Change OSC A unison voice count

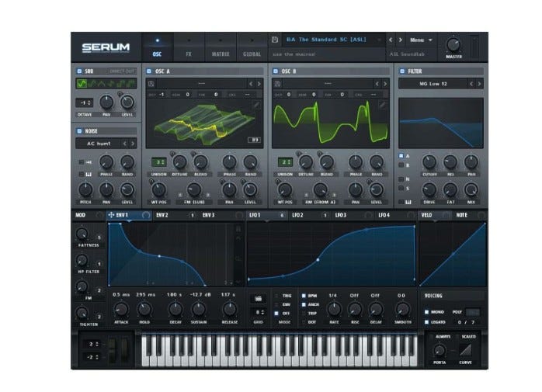tap(159, 161)
